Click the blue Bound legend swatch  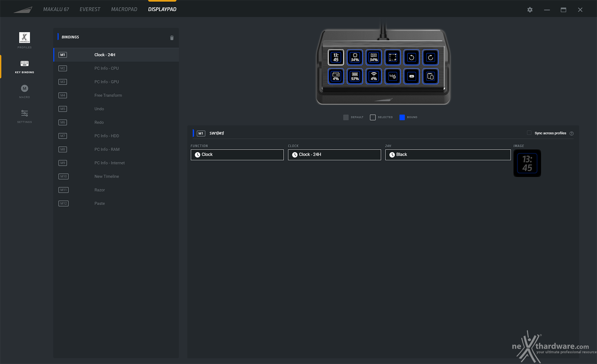tap(402, 117)
